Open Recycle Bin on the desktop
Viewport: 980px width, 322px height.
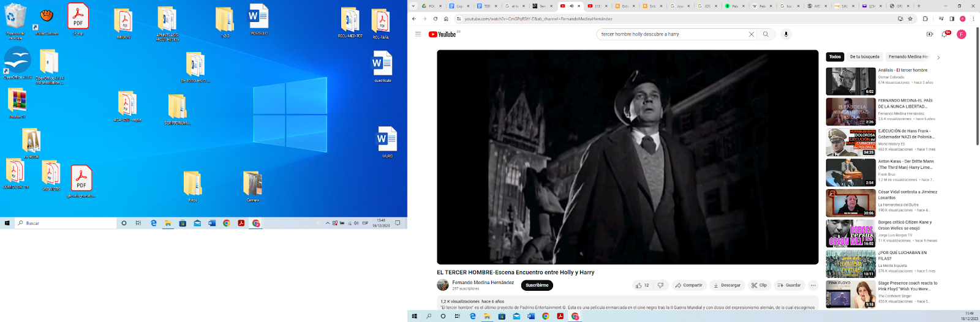point(15,21)
